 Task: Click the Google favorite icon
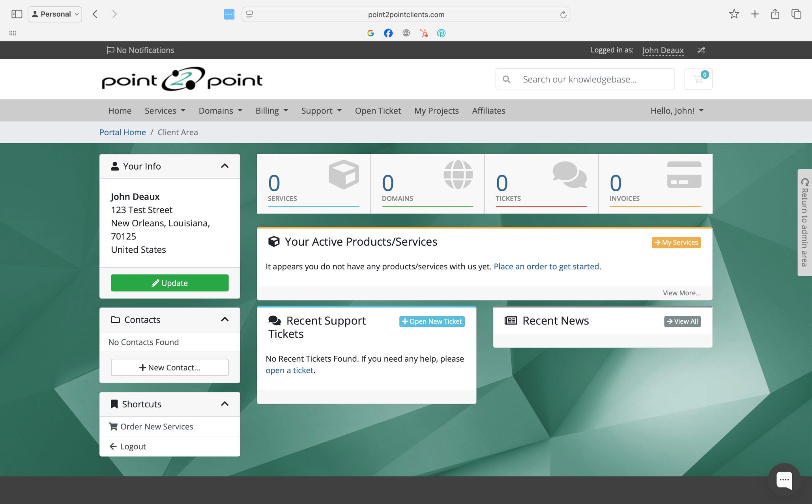coord(370,33)
